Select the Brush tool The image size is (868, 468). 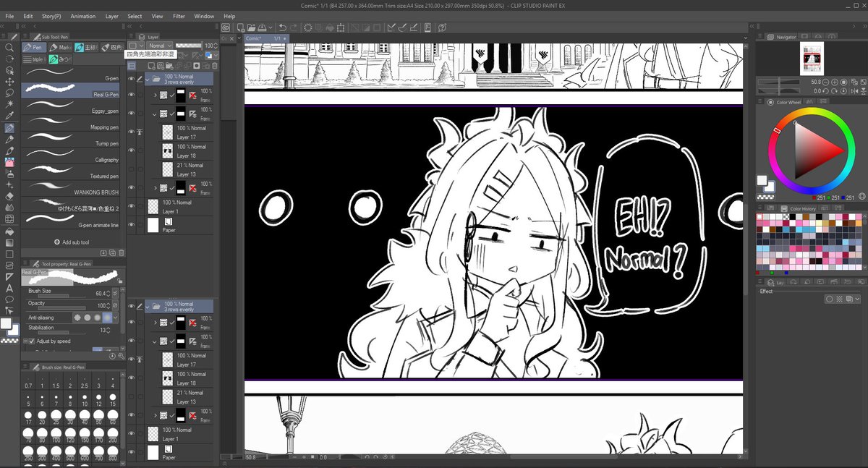9,150
